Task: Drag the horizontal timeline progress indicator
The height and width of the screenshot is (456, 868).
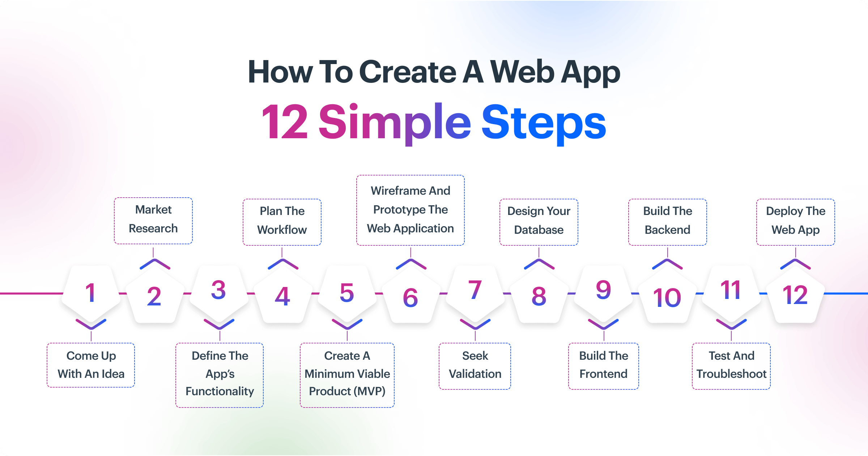Action: coord(434,287)
